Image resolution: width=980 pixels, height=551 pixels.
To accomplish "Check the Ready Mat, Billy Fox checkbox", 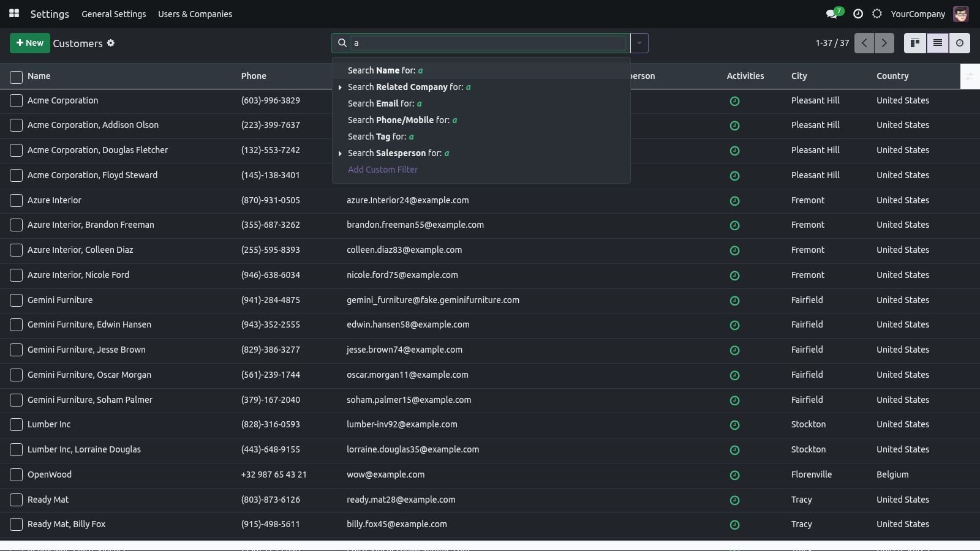I will coord(17,525).
